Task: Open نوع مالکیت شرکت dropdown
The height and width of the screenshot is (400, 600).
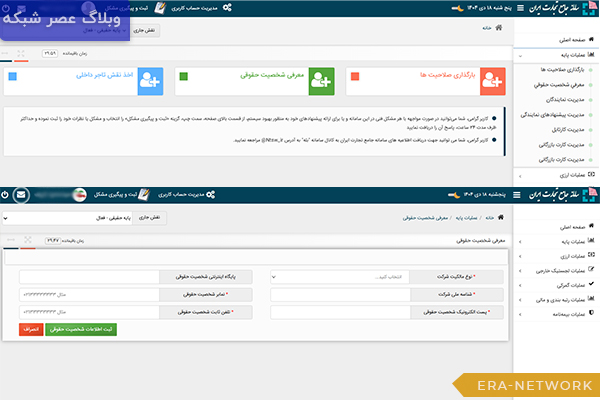Action: [340, 277]
